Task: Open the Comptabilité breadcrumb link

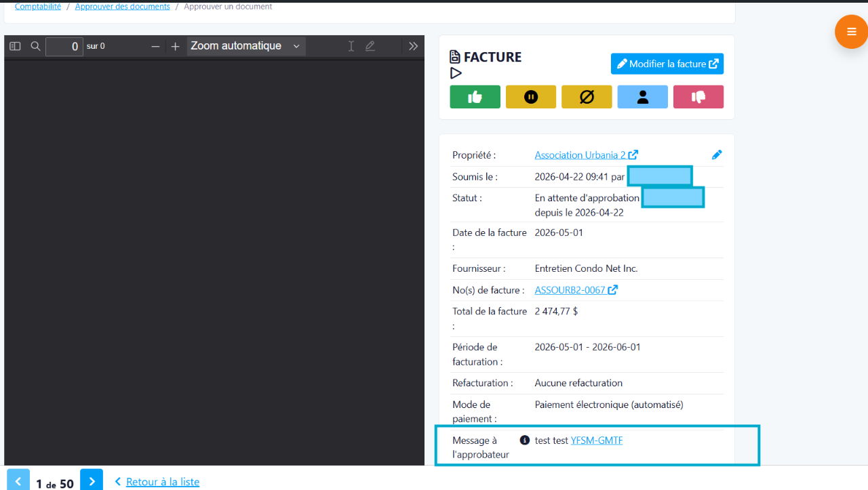Action: 38,6
